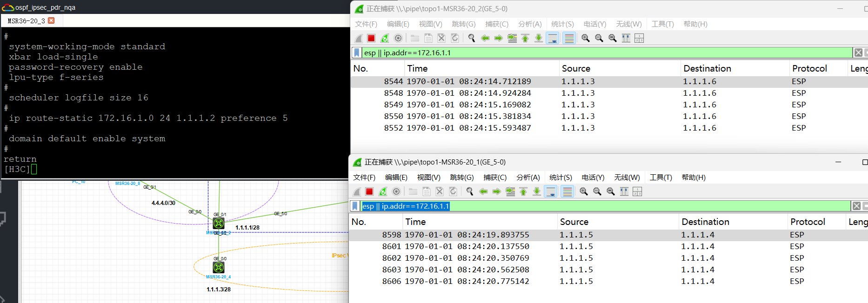Stop capture in the top Wireshark window
This screenshot has width=868, height=303.
pos(371,38)
